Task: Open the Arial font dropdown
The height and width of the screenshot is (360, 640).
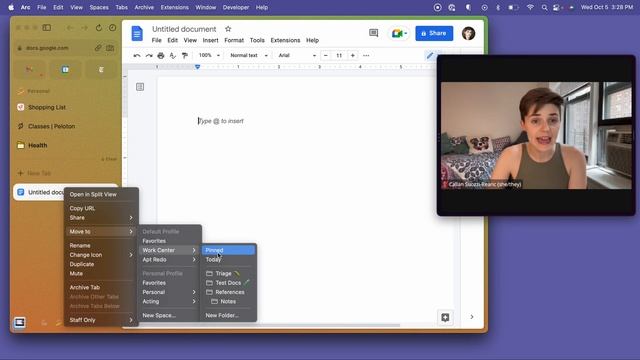Action: click(297, 56)
